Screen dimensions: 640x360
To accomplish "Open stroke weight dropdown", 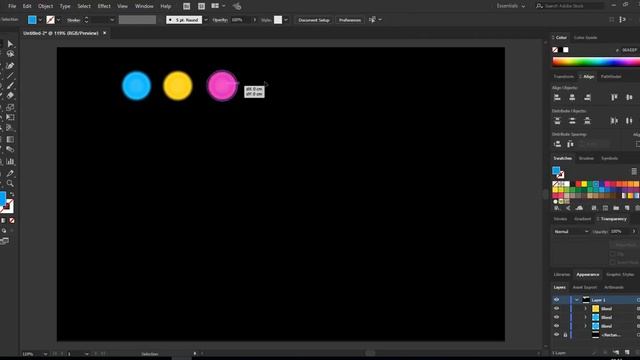I will (x=112, y=20).
